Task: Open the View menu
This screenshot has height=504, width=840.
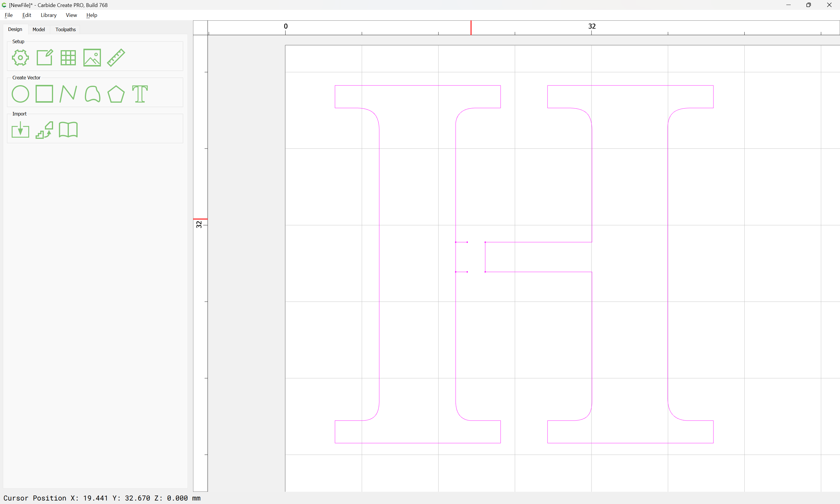Action: coord(71,15)
